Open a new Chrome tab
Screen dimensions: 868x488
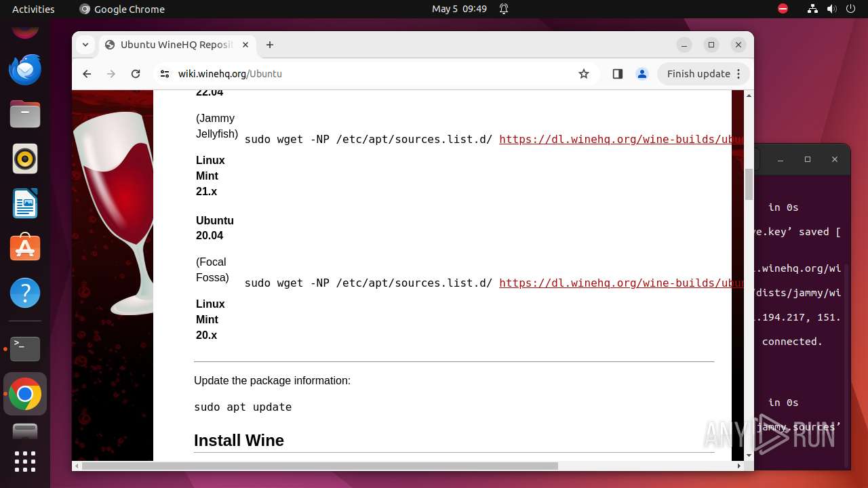click(270, 45)
